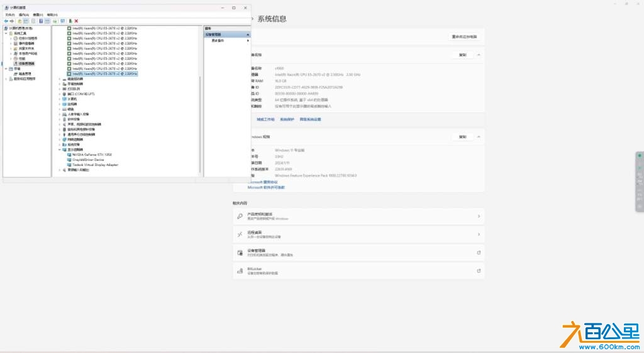Screen dimensions: 644x353
Task: Open the 更多操作 submenu arrow in Actions pane
Action: pos(248,41)
